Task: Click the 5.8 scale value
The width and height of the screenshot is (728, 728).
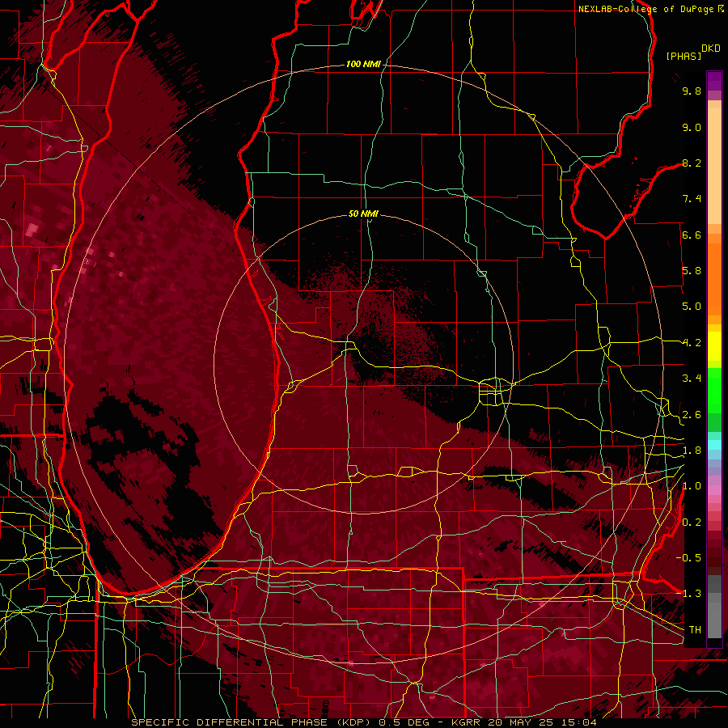Action: tap(692, 271)
